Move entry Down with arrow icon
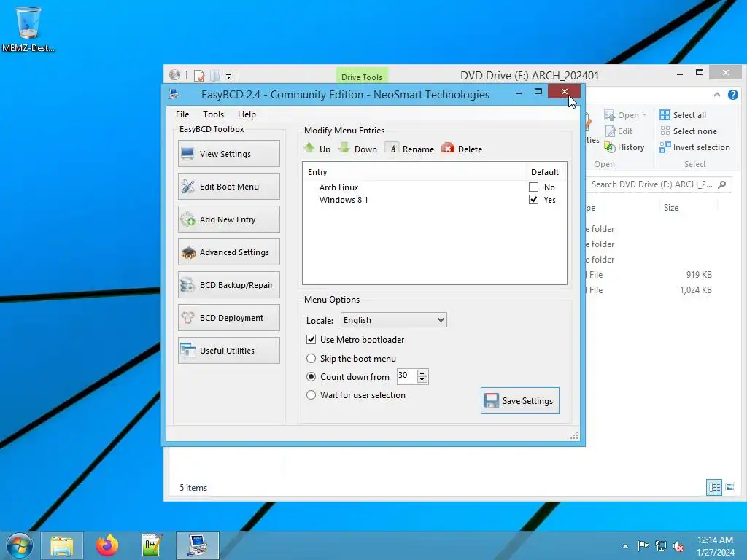747x560 pixels. [x=357, y=149]
